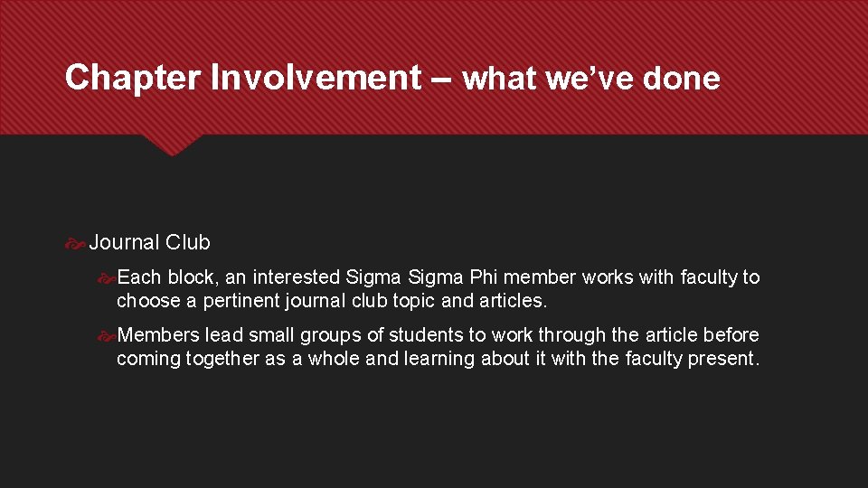Click the line starting 'coming together as a whole'
Image resolution: width=868 pixels, height=488 pixels.
pos(438,359)
